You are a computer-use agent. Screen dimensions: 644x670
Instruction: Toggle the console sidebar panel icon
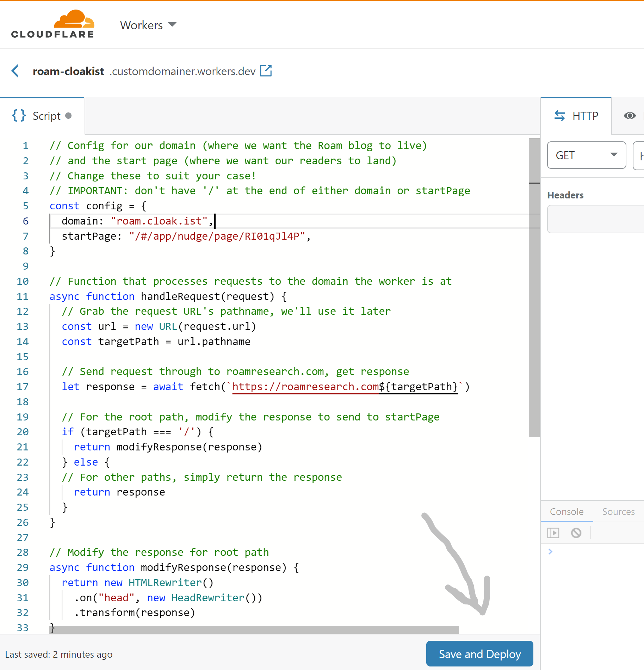553,533
